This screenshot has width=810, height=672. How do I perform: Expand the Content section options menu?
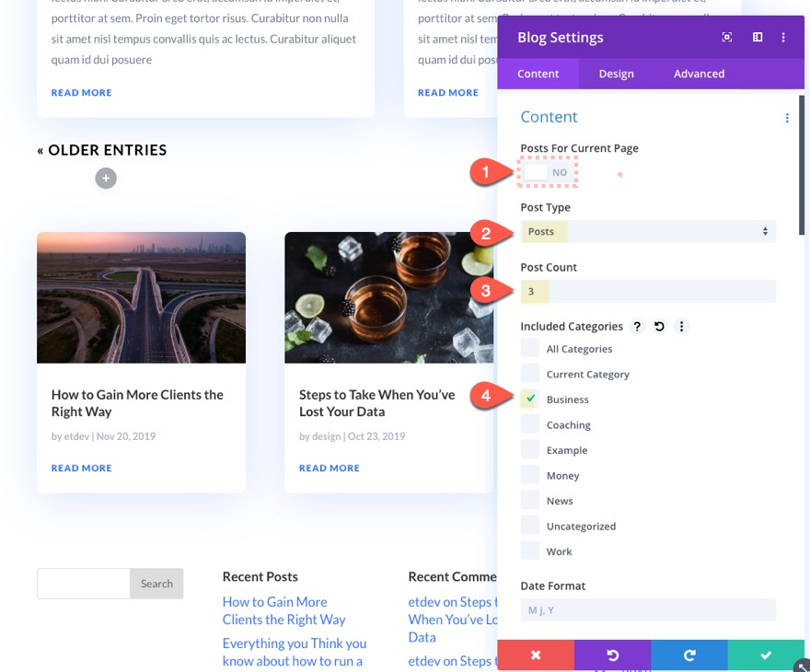tap(787, 117)
